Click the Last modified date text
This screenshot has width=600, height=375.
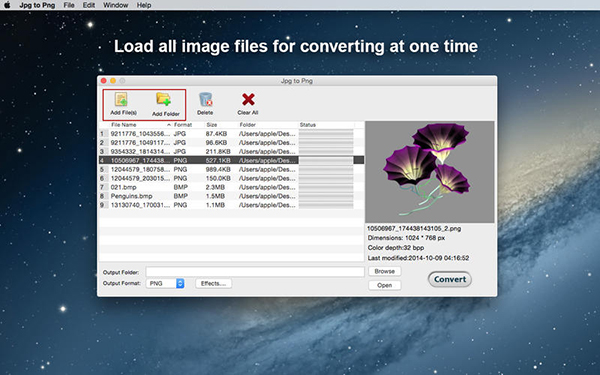tap(418, 258)
